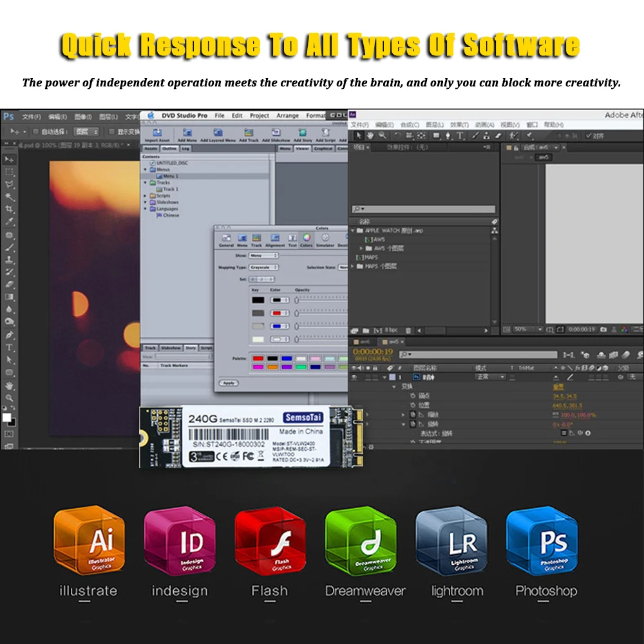The height and width of the screenshot is (644, 644).
Task: Open the Show dropdown set to Menu
Action: (x=263, y=256)
